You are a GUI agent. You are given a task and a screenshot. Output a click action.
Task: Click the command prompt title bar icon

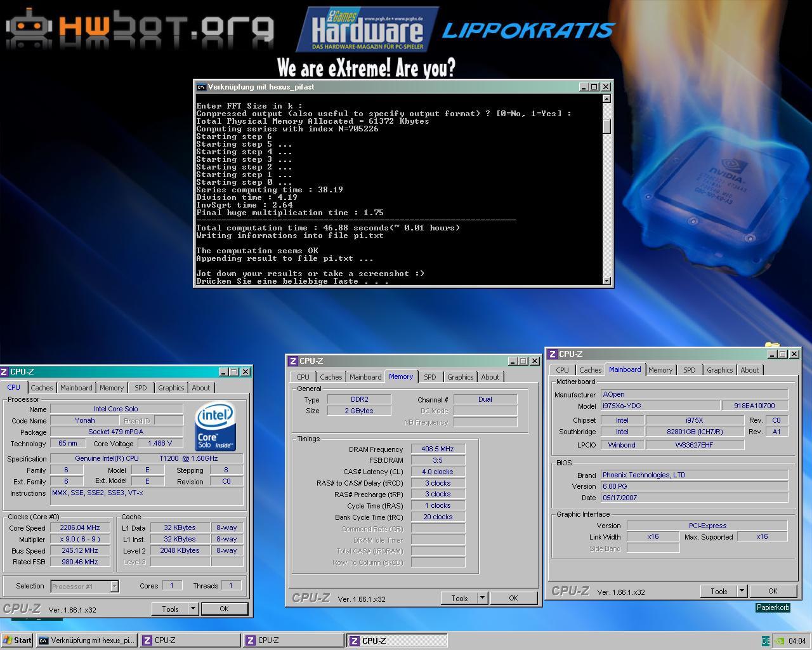point(201,87)
